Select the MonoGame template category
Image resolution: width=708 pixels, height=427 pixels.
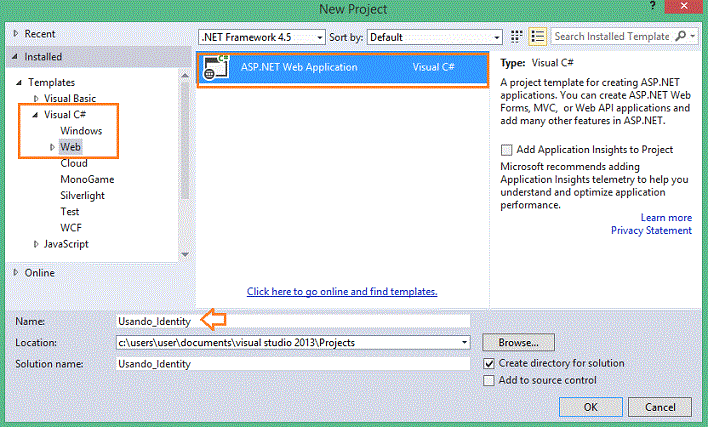(87, 180)
